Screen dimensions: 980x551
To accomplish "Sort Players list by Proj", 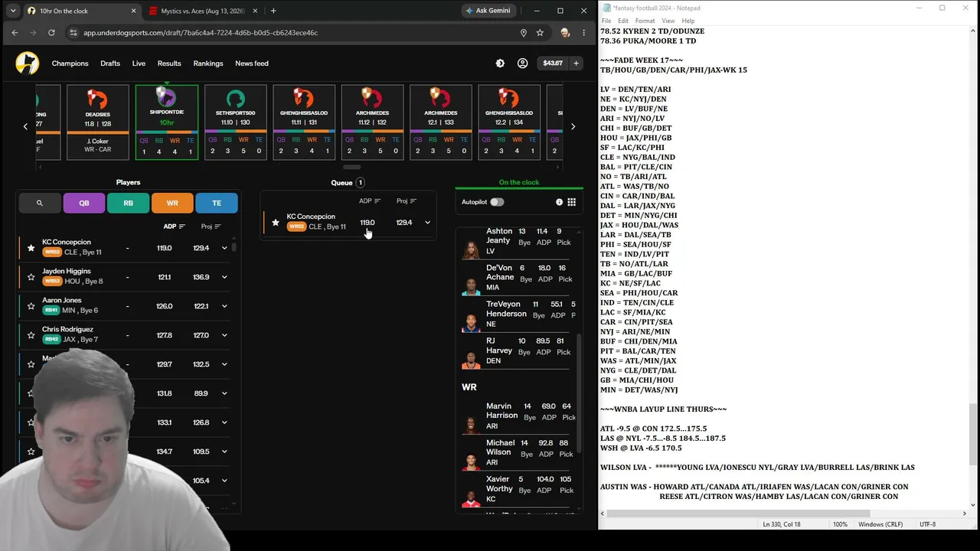I will tap(211, 227).
